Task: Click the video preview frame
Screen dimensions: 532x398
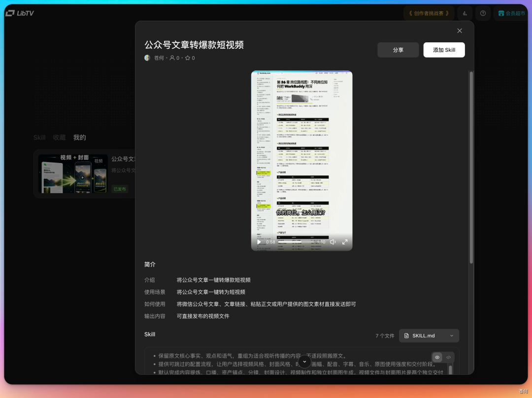Action: 301,161
